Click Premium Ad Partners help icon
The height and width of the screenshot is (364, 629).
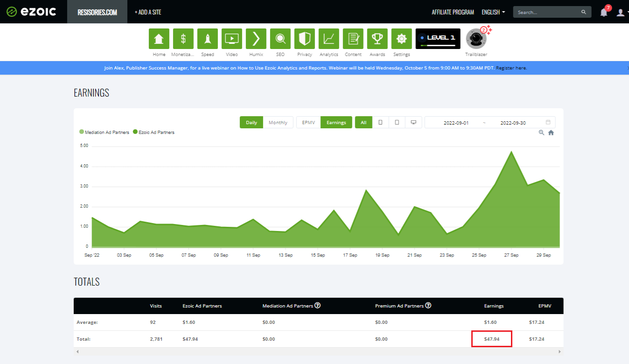click(428, 306)
